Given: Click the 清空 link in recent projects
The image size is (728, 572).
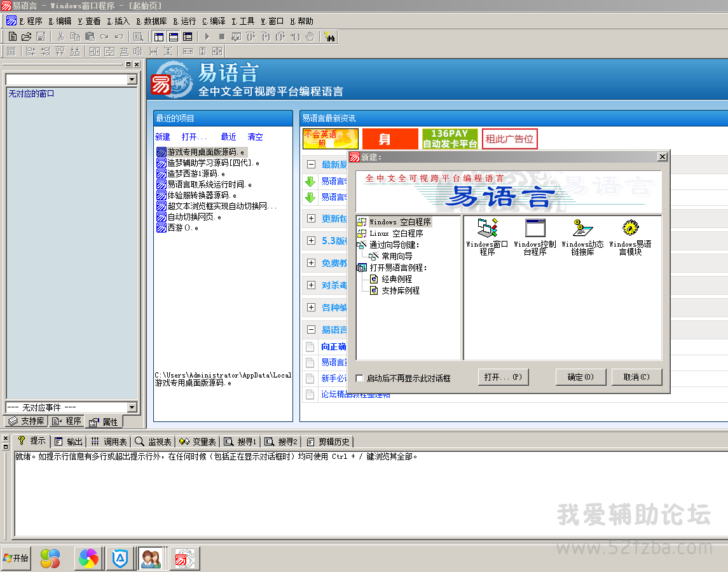Looking at the screenshot, I should tap(255, 137).
